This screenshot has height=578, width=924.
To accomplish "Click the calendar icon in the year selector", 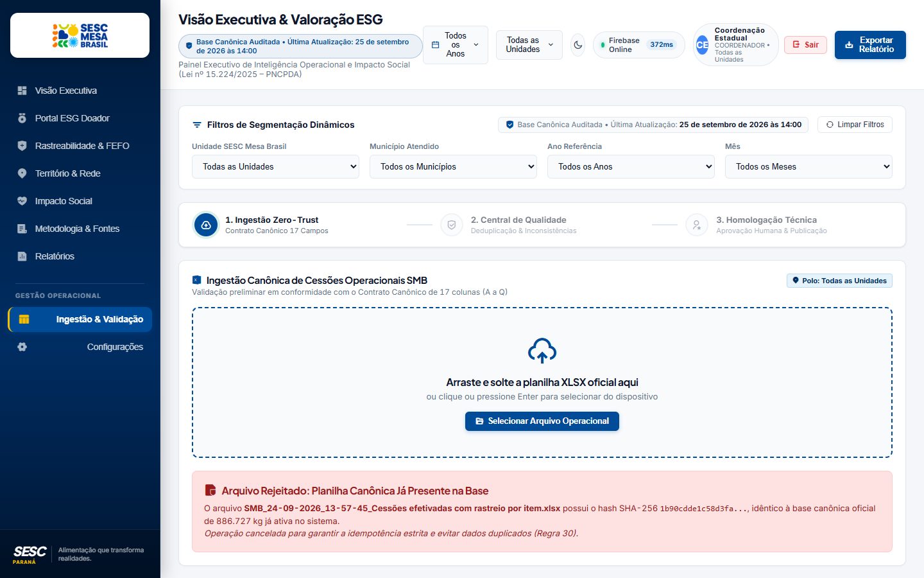I will [435, 45].
